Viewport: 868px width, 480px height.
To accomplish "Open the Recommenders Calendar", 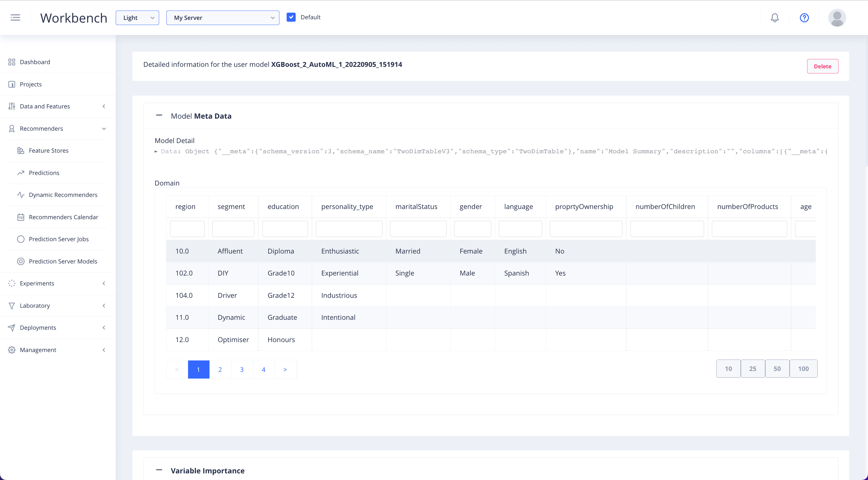I will point(63,217).
